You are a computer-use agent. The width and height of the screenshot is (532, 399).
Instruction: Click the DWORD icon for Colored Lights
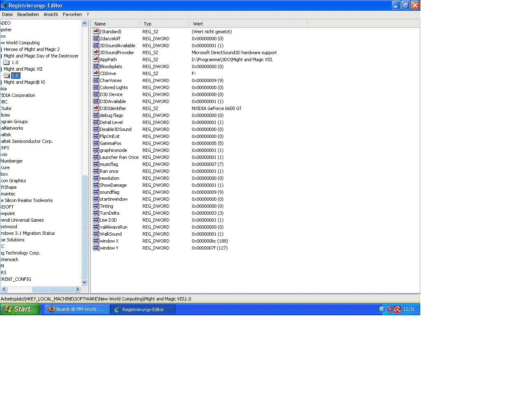[x=96, y=87]
